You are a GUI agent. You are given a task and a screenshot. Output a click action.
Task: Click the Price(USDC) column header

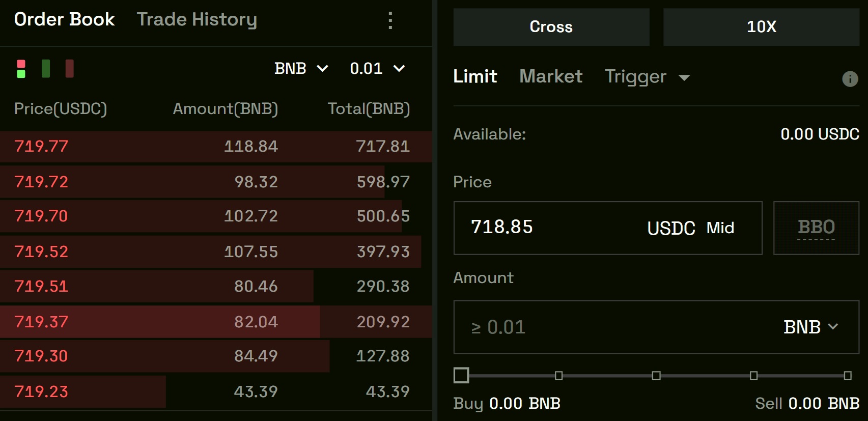pos(61,109)
